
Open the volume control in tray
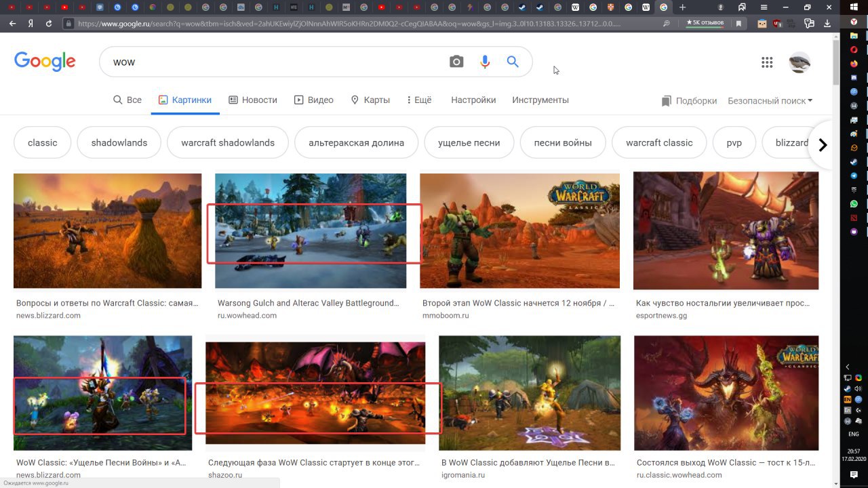(x=859, y=388)
